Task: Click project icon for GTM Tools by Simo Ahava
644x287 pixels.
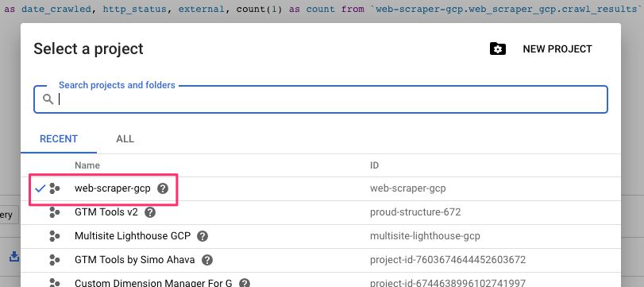Action: coord(55,260)
